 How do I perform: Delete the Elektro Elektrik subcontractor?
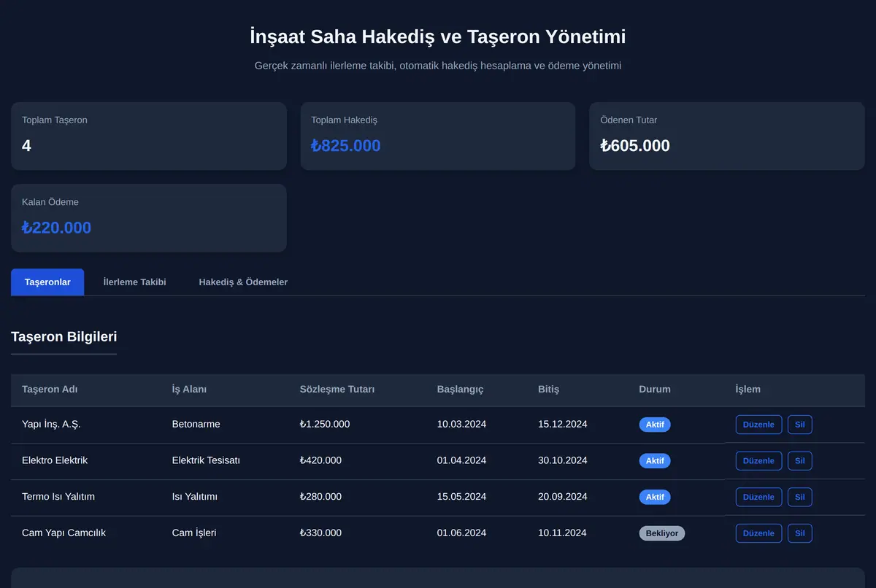click(x=800, y=461)
